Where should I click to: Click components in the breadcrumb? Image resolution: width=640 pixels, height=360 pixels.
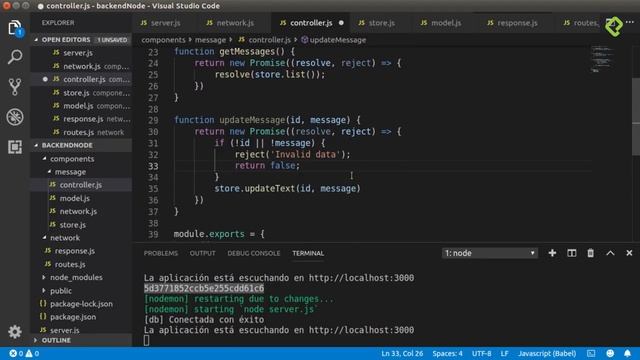pyautogui.click(x=163, y=40)
